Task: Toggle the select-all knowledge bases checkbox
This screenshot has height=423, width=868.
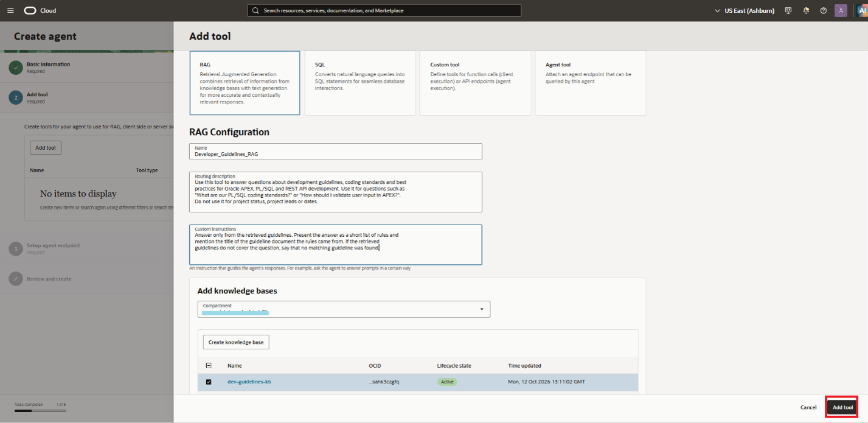Action: 209,366
